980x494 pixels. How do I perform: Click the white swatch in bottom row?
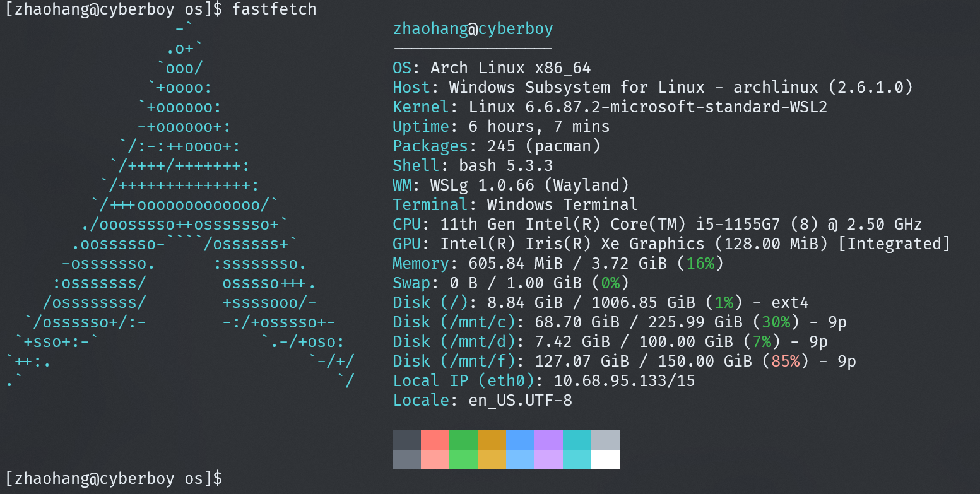coord(605,459)
